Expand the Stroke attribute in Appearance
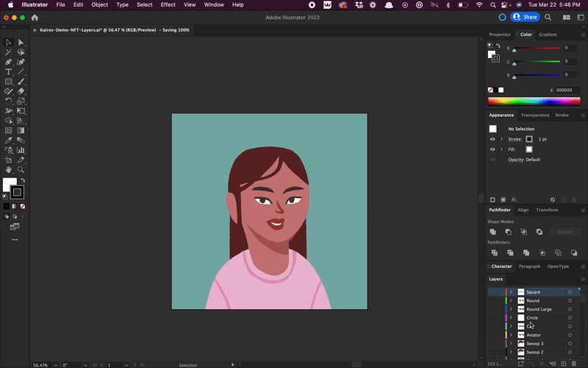Screen dimensions: 588x368 (x=501, y=139)
